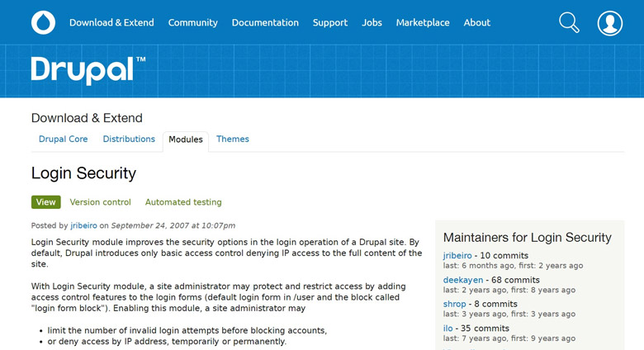644x350 pixels.
Task: Select the Modules tab
Action: (x=186, y=140)
